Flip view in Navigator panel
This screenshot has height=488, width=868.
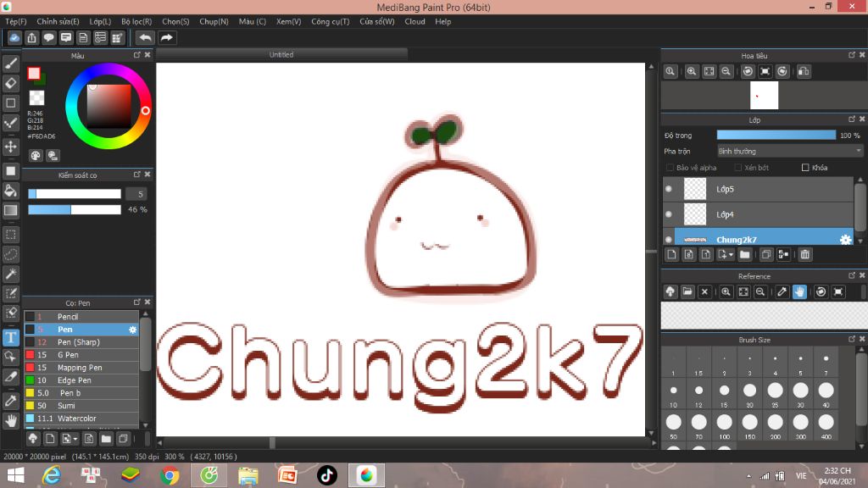pyautogui.click(x=804, y=71)
